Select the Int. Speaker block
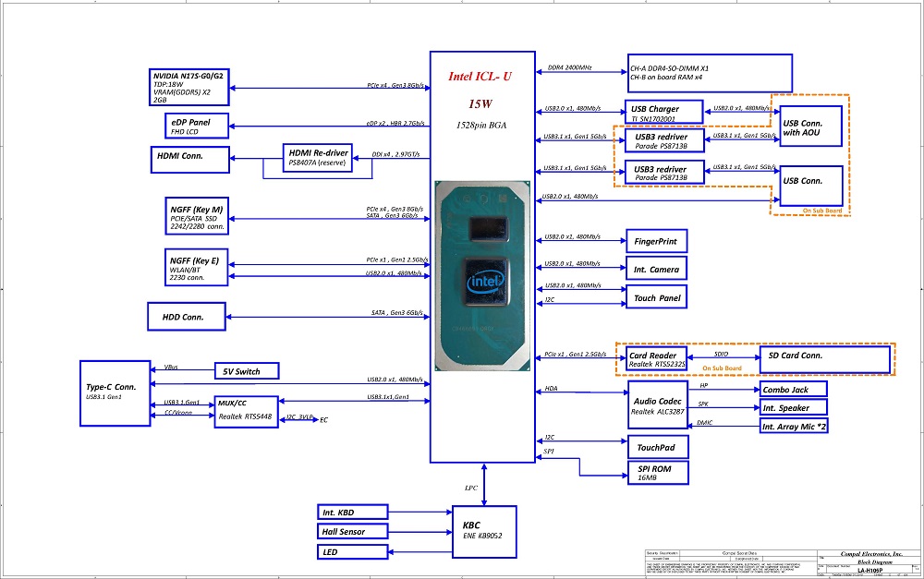Image resolution: width=924 pixels, height=579 pixels. click(x=793, y=407)
